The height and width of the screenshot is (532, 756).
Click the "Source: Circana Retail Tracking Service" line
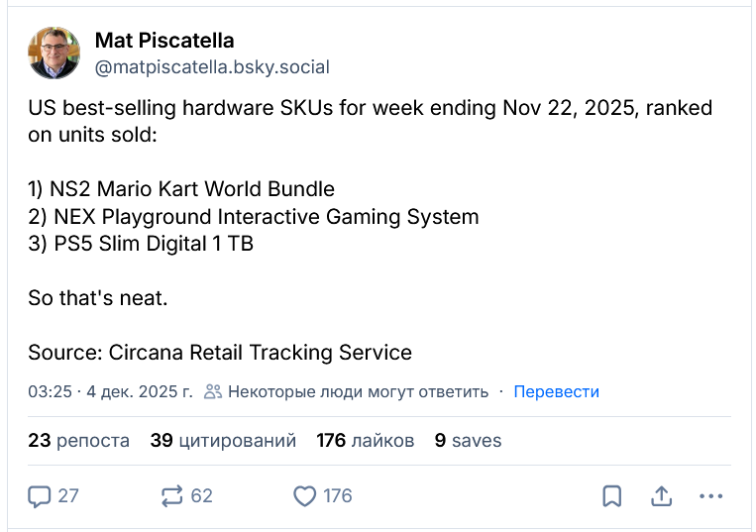point(219,352)
